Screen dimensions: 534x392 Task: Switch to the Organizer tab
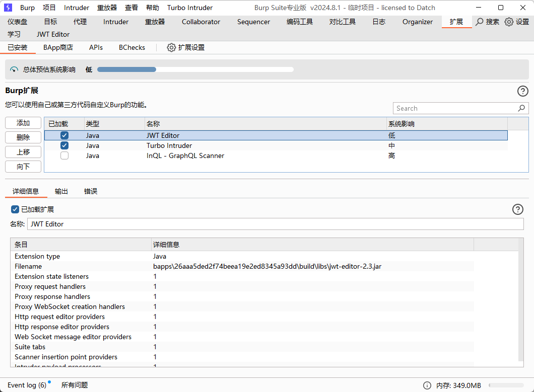(418, 22)
